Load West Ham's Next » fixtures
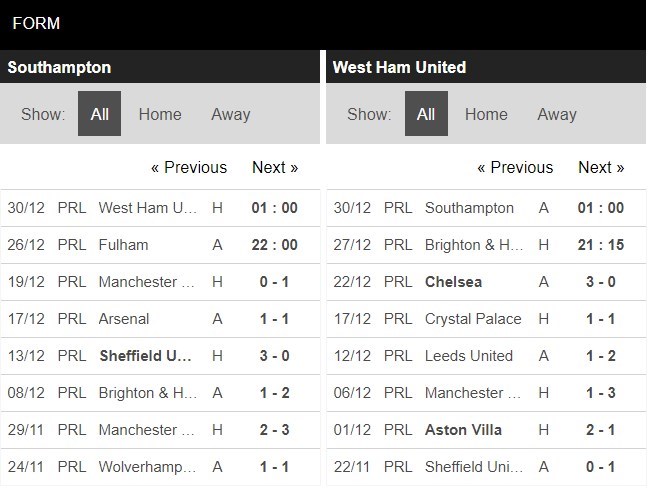 tap(601, 168)
